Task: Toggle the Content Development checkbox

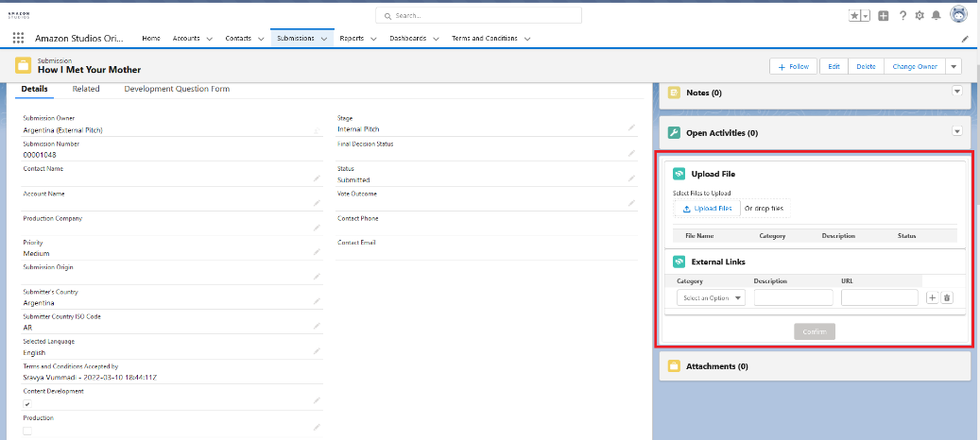Action: (x=26, y=404)
